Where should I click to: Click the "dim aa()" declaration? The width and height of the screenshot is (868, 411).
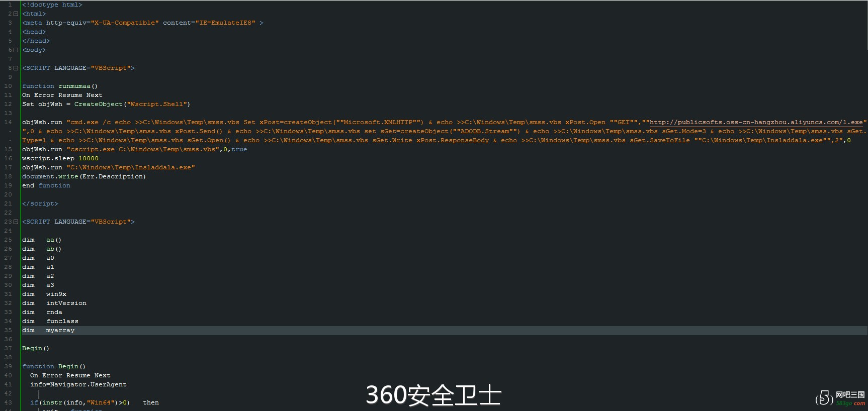click(x=42, y=240)
